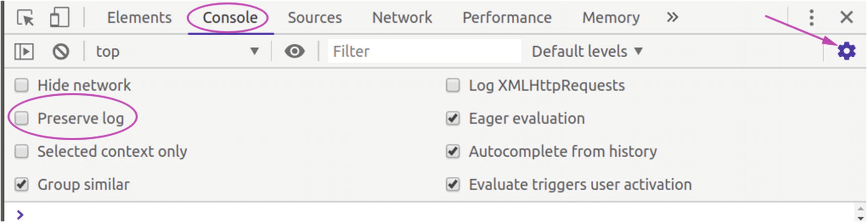
Task: Switch to the Network tab
Action: click(402, 18)
